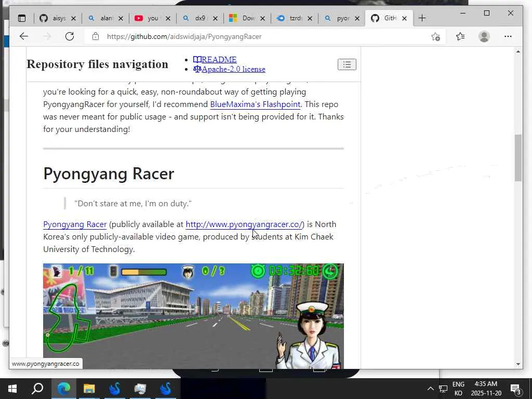The image size is (532, 399).
Task: Open the browser profile icon
Action: coord(484,36)
